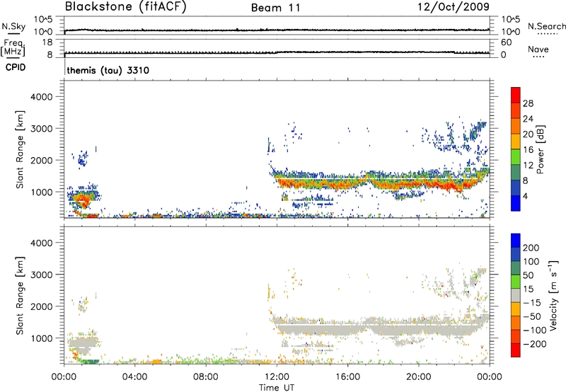Click the "themis (tau) 3310" text
566x392 pixels.
(108, 70)
